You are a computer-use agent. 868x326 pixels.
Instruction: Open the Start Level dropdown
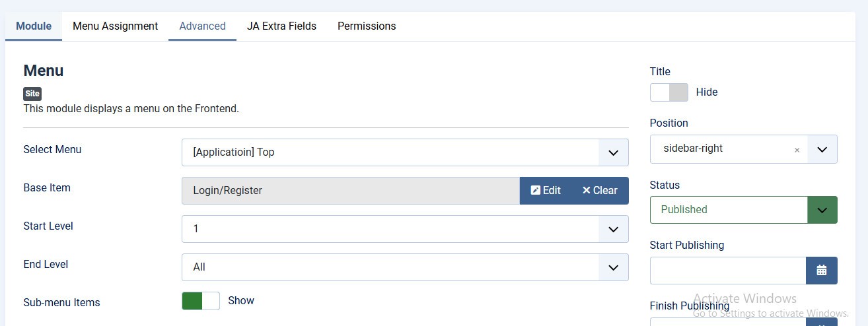[613, 229]
